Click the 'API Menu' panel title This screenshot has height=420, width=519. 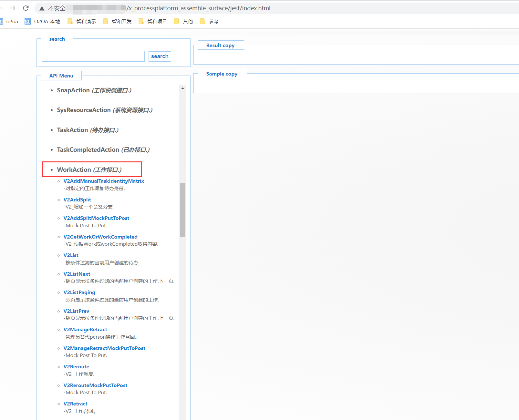pyautogui.click(x=61, y=76)
